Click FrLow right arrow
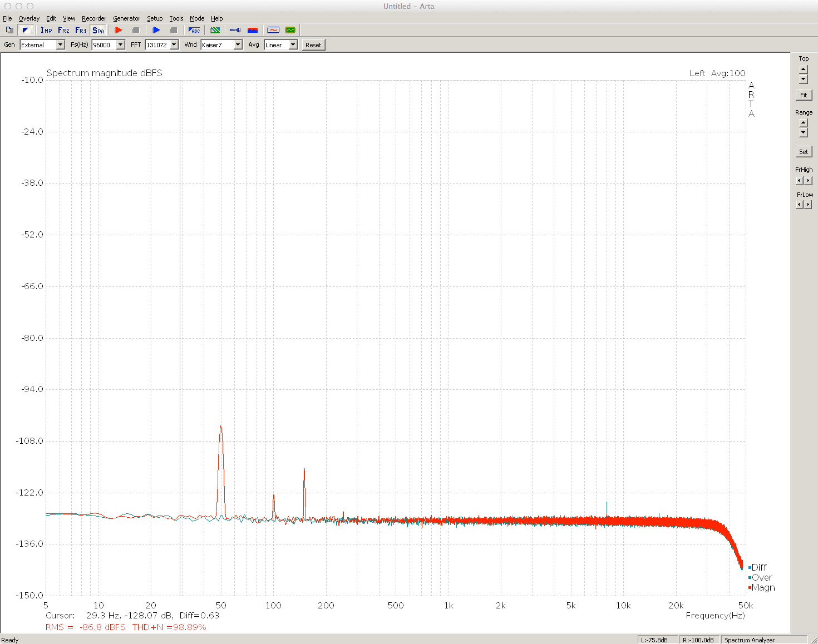 click(x=809, y=205)
